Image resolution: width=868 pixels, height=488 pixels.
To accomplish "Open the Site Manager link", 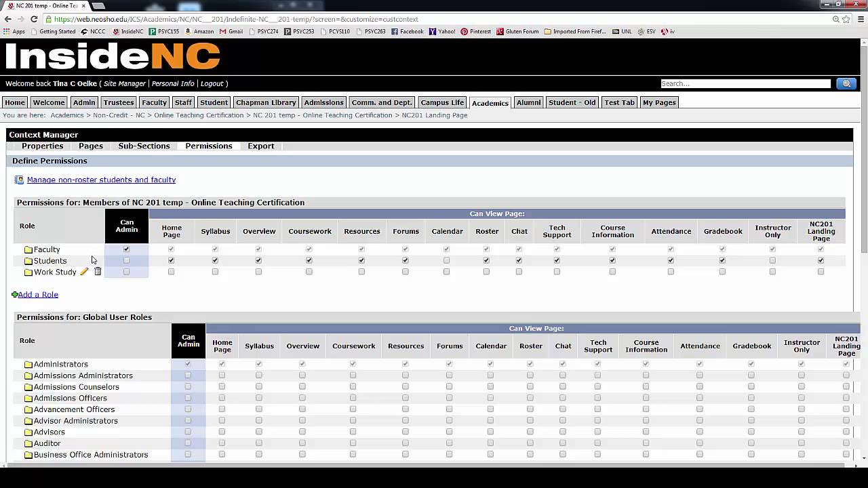I will 125,83.
